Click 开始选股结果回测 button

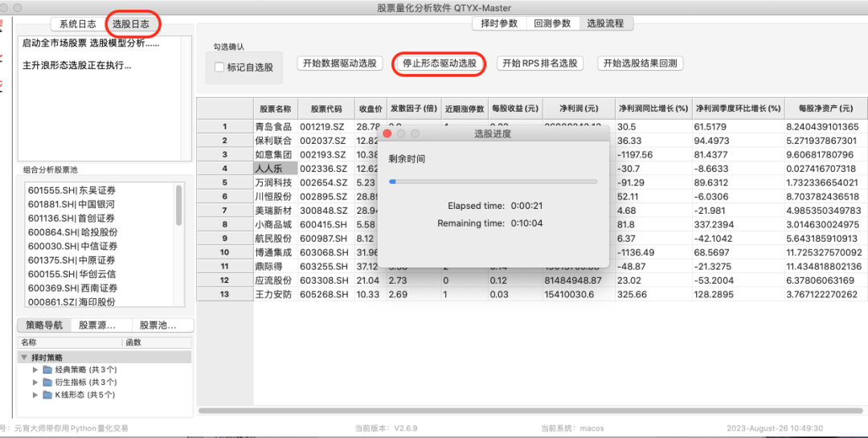(641, 63)
